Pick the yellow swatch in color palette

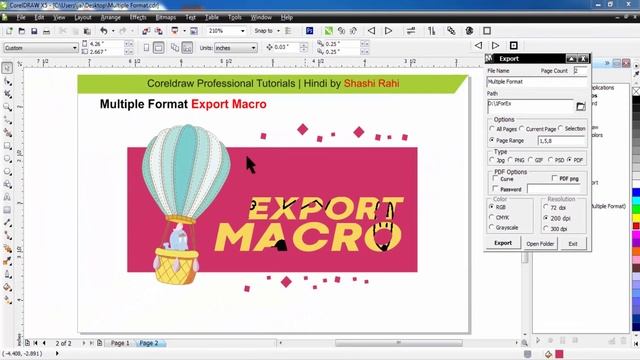pos(636,218)
